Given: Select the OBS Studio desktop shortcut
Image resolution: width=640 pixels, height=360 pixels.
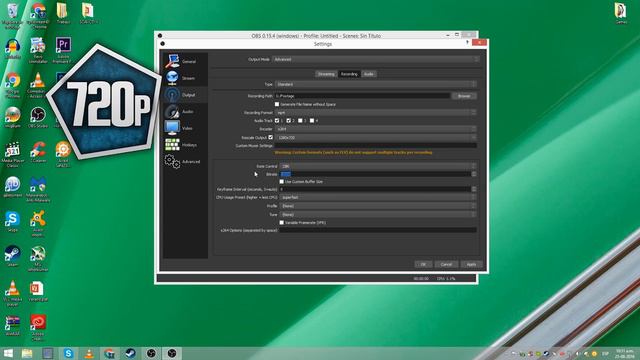Looking at the screenshot, I should click(38, 118).
